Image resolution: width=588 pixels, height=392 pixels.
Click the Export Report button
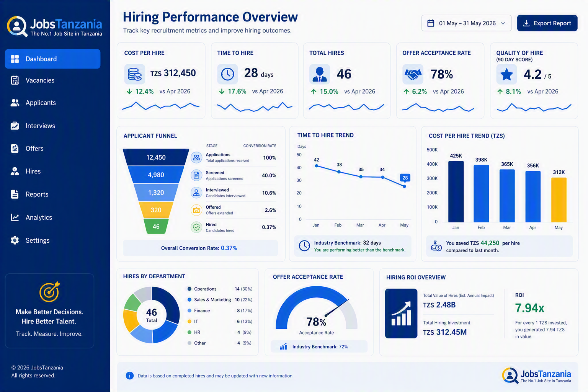click(547, 23)
